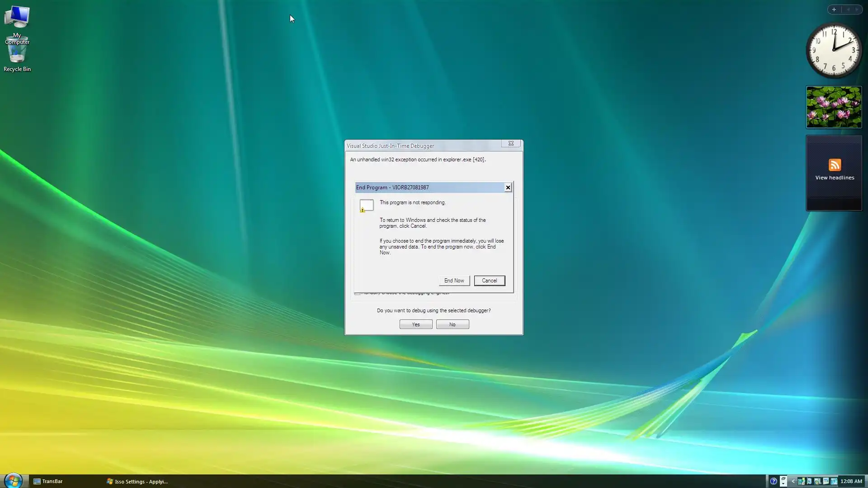Click the plus button to add gadgets

tap(834, 9)
